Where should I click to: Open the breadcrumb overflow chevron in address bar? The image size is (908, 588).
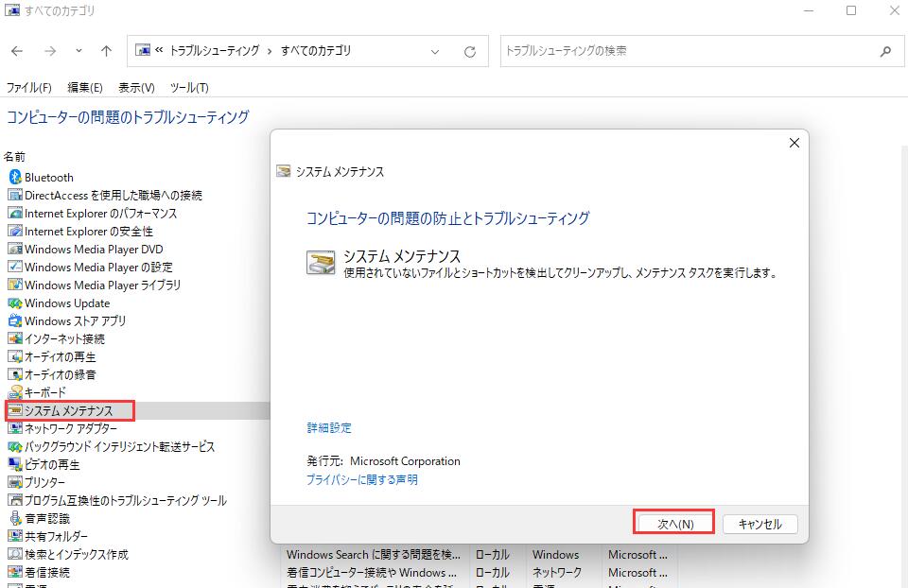[157, 51]
